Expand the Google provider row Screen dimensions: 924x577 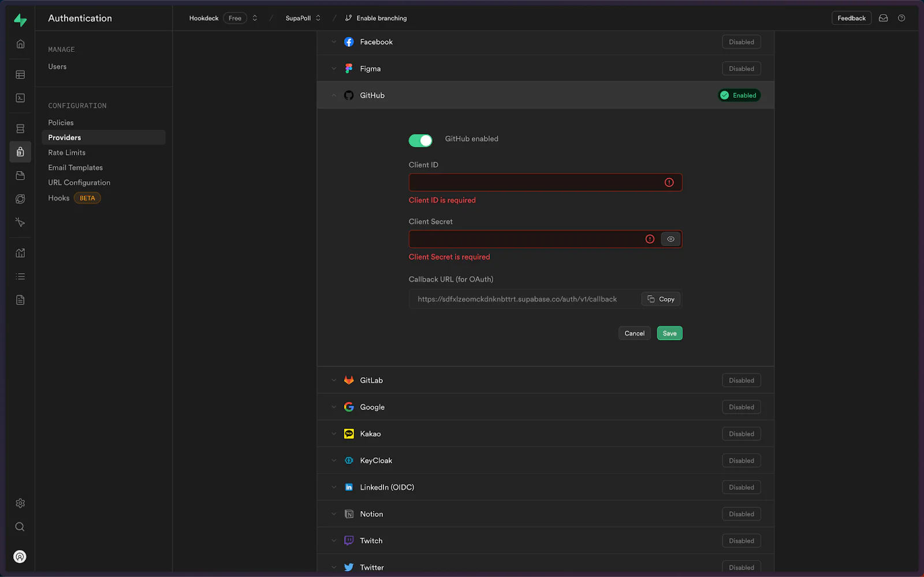pos(545,407)
